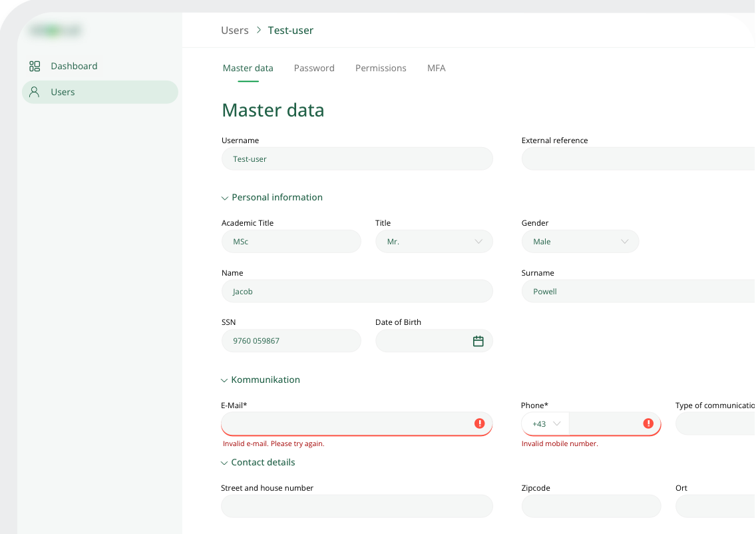Viewport: 756px width, 534px height.
Task: Click the External reference input field
Action: tap(638, 158)
